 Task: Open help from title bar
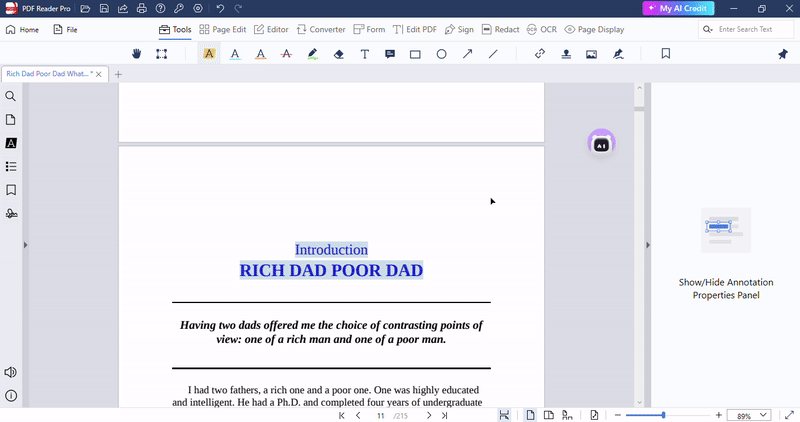[160, 8]
